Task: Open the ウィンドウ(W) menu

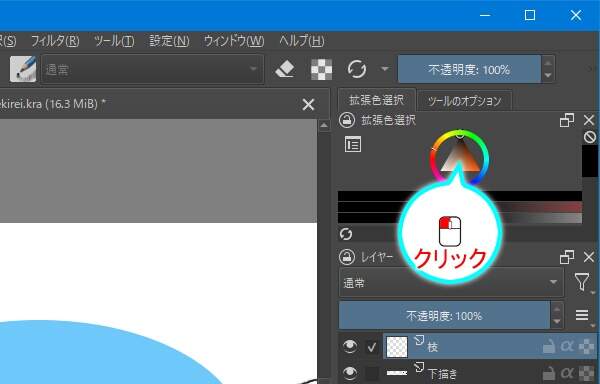Action: pyautogui.click(x=234, y=41)
